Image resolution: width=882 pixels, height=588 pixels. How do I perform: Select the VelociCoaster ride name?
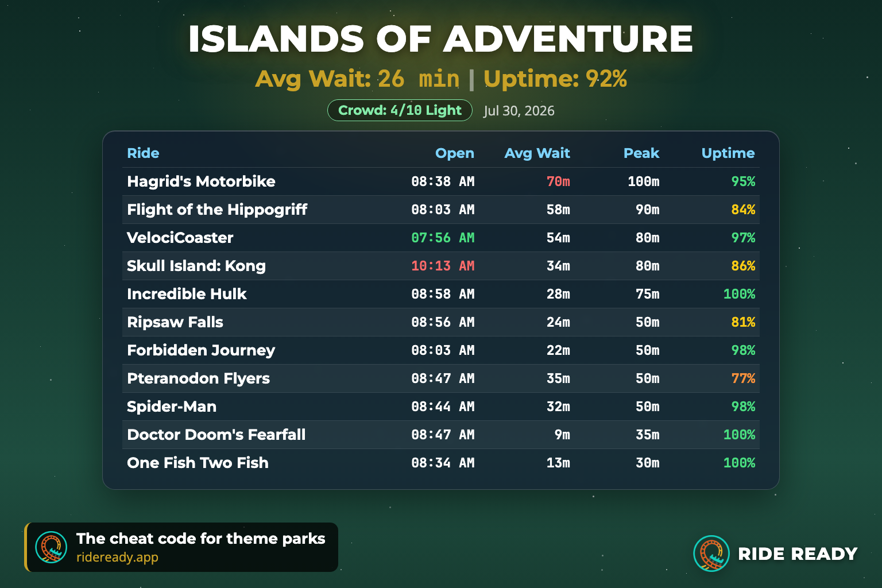[180, 238]
